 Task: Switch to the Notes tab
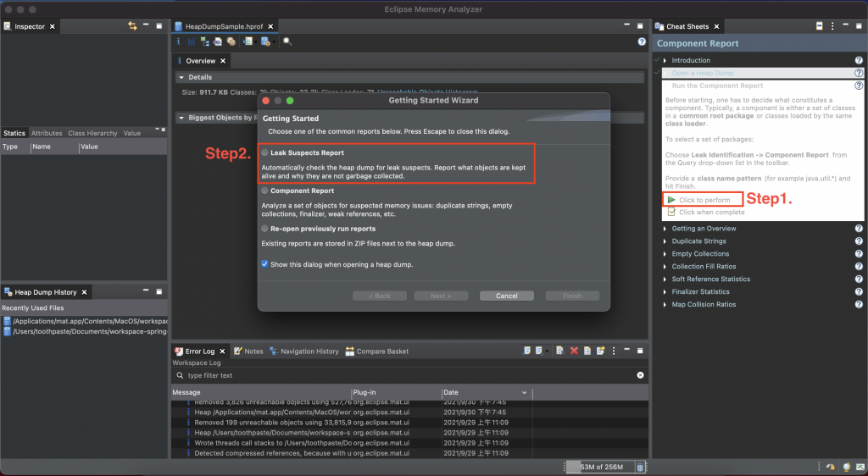248,351
